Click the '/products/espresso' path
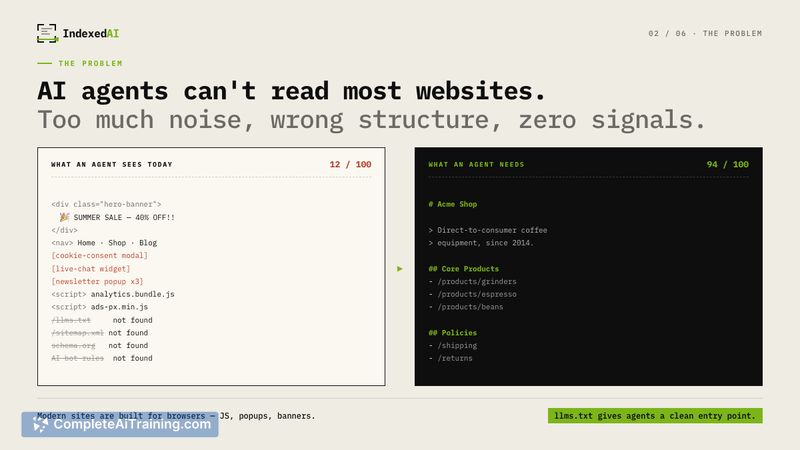The width and height of the screenshot is (800, 450). click(x=477, y=294)
